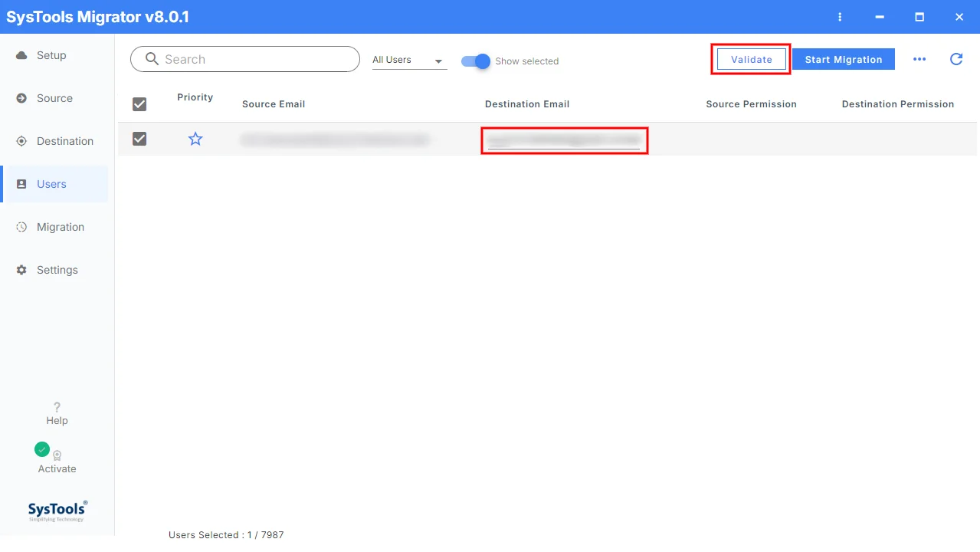The width and height of the screenshot is (980, 552).
Task: Click the SysTools logo at sidebar bottom
Action: point(57,511)
